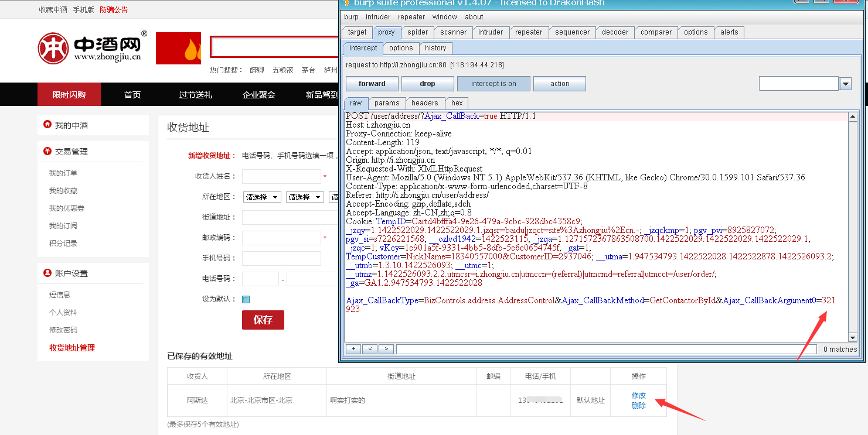Click the 收货人姓名 input field
Viewport: 868px width, 435px height.
(x=281, y=176)
